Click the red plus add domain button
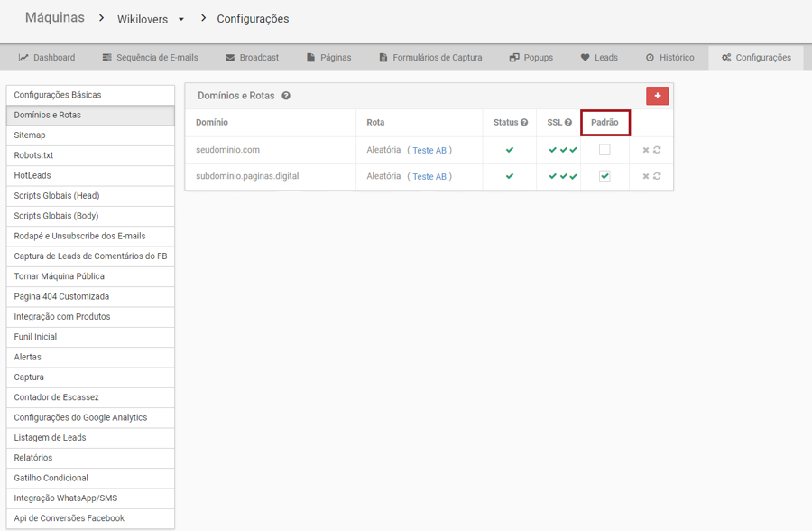Viewport: 812px width, 531px height. point(657,96)
